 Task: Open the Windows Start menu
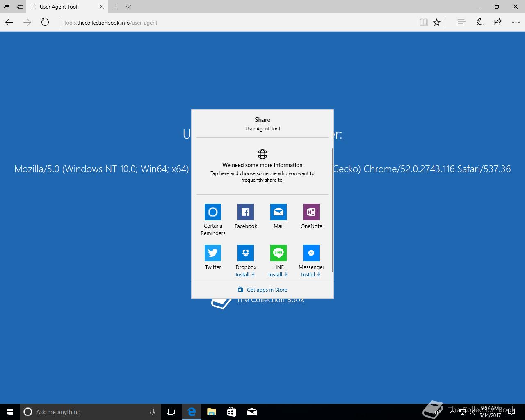(x=10, y=412)
